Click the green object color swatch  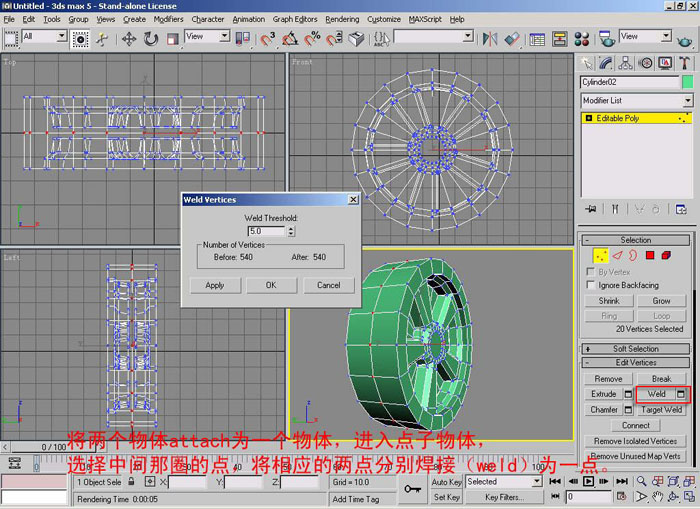coord(687,82)
